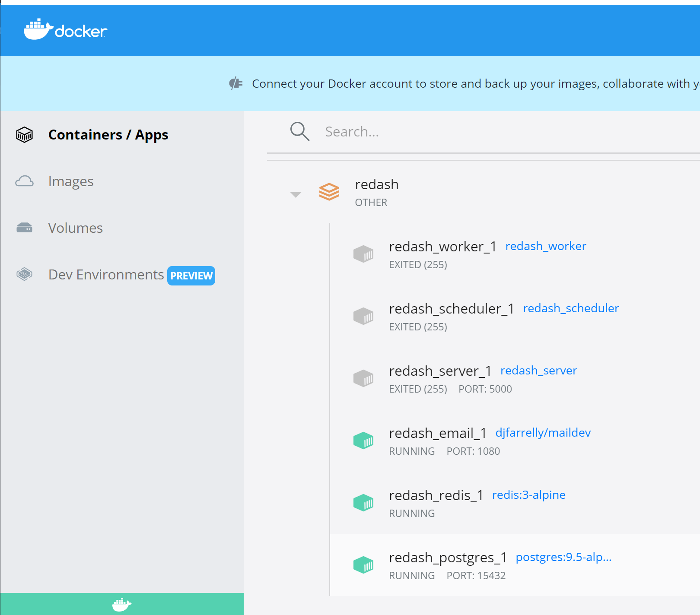Select the redash_scheduler_1 container name
Viewport: 700px width, 615px height.
452,309
